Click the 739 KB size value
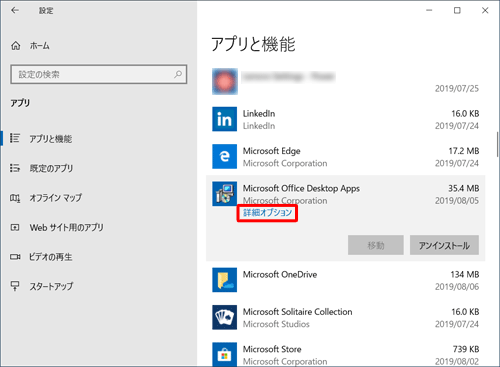The width and height of the screenshot is (500, 367). tap(466, 349)
